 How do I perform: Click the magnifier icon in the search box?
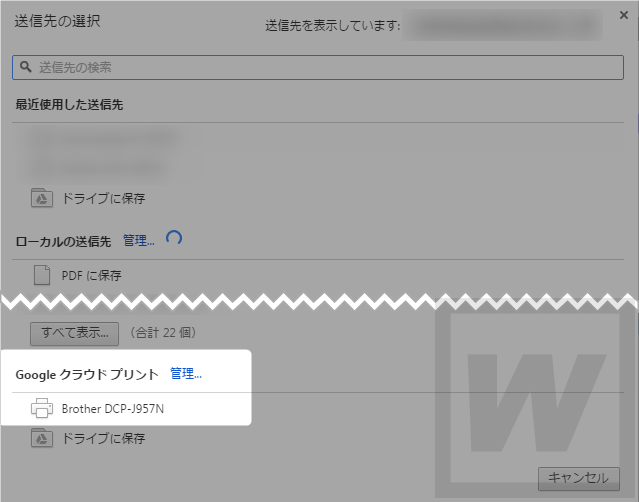point(26,67)
